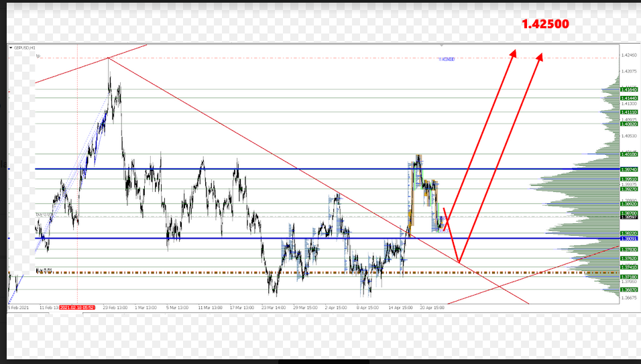Select the 1.37410 price level tag
This screenshot has width=641, height=364.
(629, 267)
